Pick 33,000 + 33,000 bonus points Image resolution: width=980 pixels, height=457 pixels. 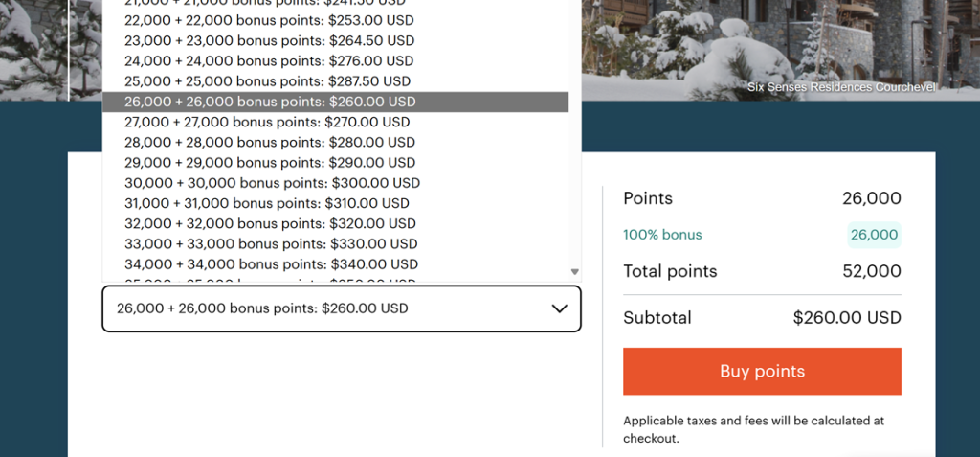pyautogui.click(x=270, y=244)
